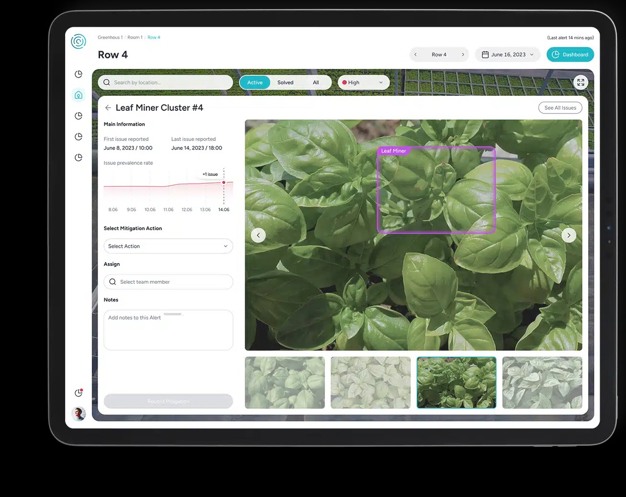
Task: Go to the previous row with the left chevron
Action: point(416,55)
